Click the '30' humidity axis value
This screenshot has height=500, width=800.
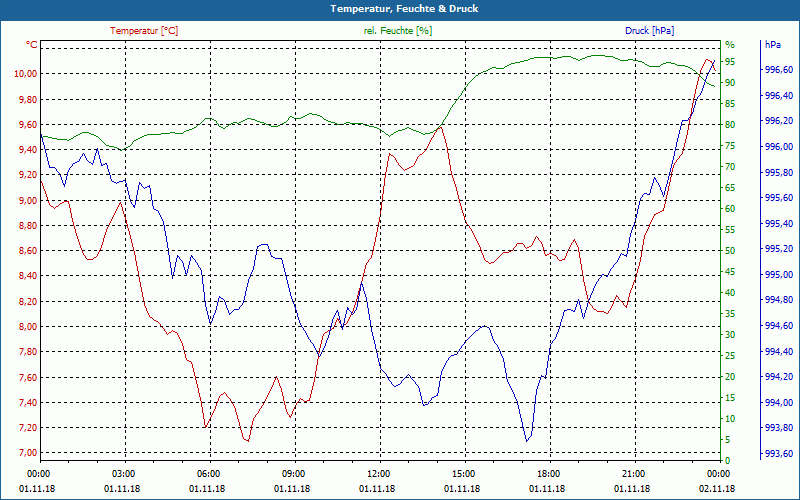(x=730, y=335)
